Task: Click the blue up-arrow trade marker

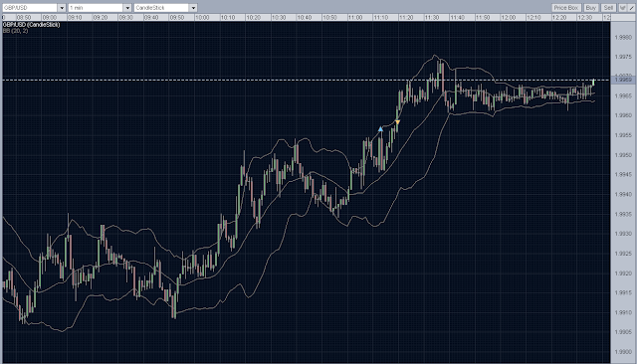Action: click(380, 129)
